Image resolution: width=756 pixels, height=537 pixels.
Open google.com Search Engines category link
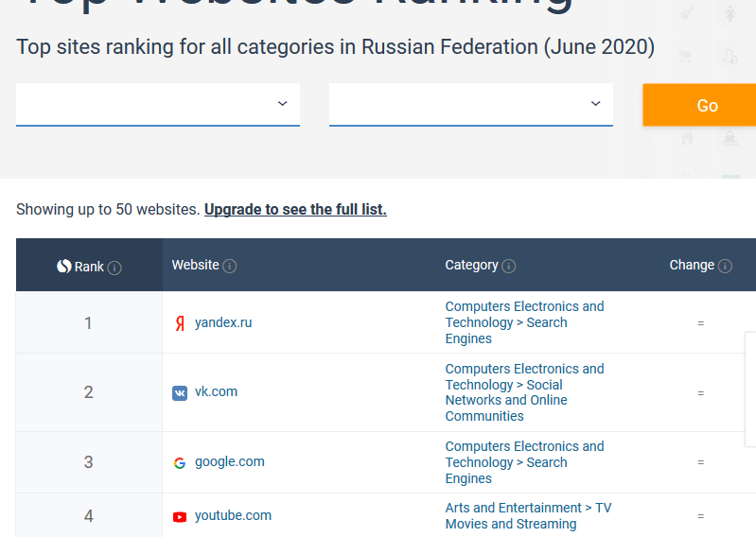[524, 462]
